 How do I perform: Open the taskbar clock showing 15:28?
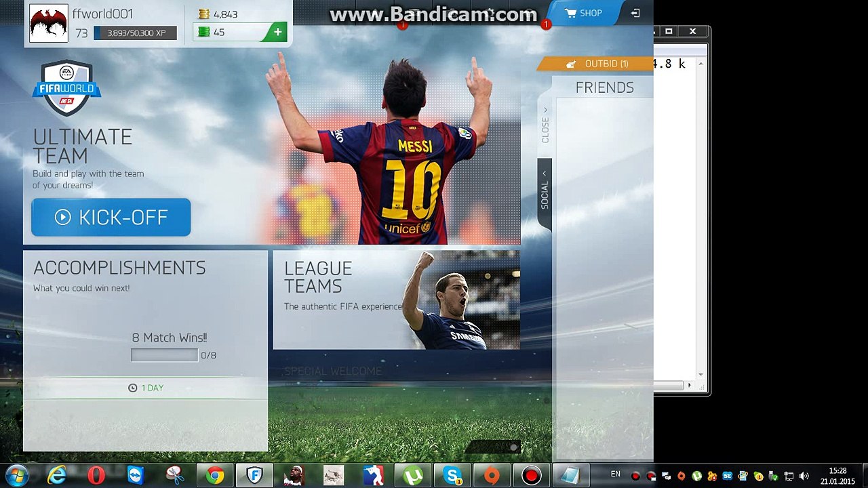838,476
